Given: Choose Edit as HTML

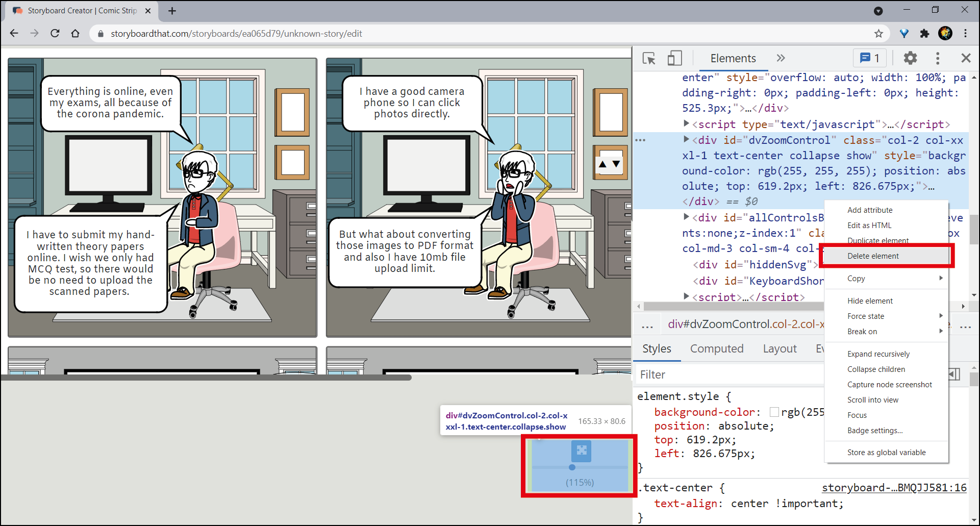Looking at the screenshot, I should (x=869, y=226).
